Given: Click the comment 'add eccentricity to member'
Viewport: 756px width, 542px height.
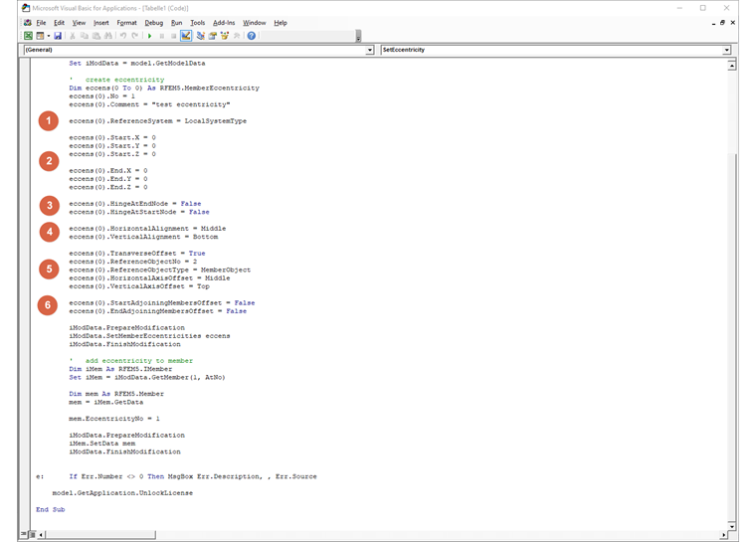Looking at the screenshot, I should 139,361.
